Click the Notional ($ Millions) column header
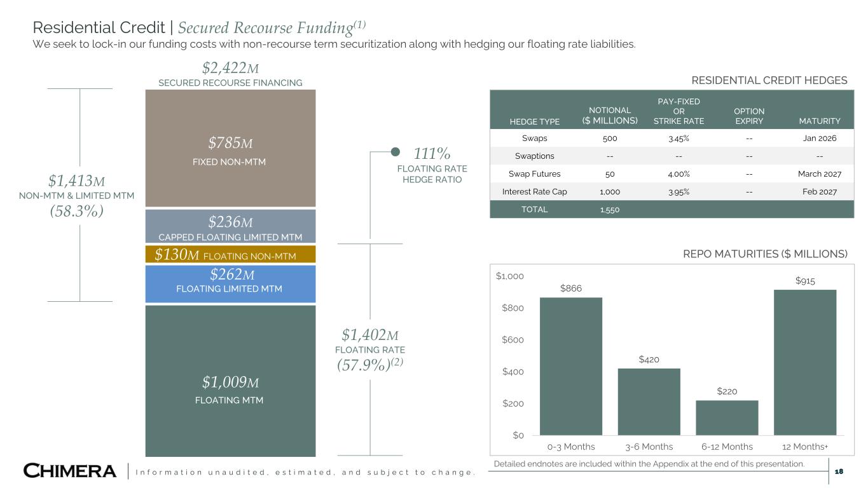868x488 pixels. 609,115
